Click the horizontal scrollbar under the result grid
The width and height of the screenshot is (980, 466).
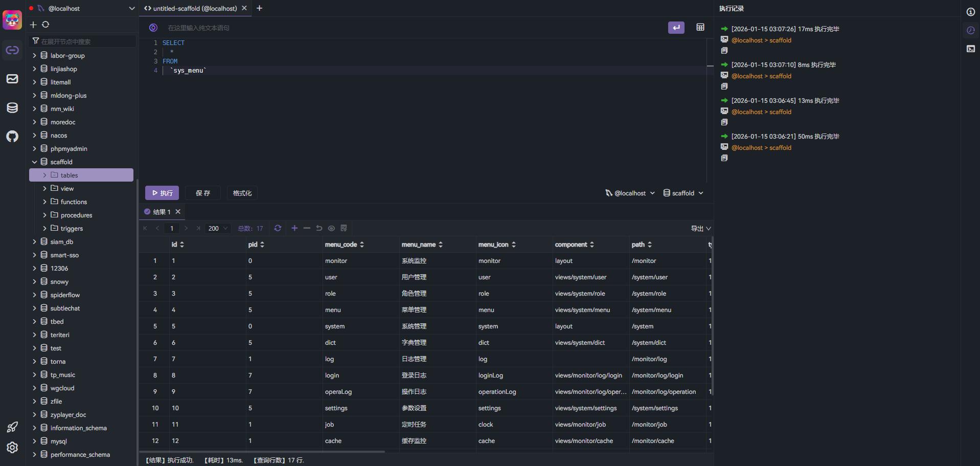[x=262, y=452]
